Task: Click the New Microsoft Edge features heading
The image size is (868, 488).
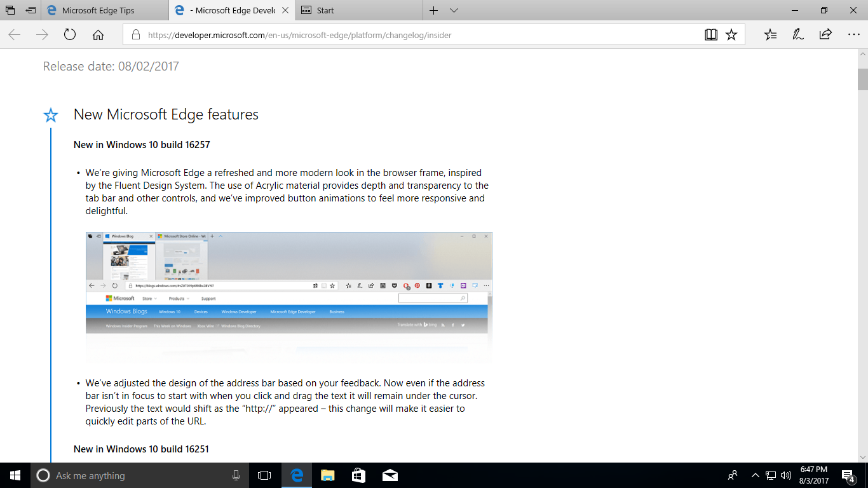Action: 166,114
